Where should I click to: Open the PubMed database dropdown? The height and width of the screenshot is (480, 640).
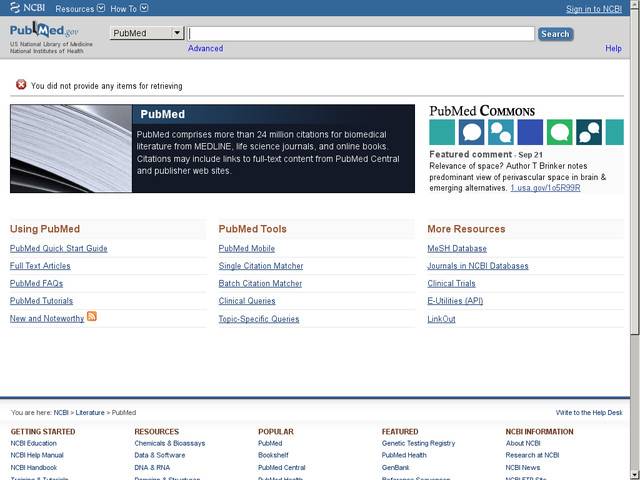[147, 33]
